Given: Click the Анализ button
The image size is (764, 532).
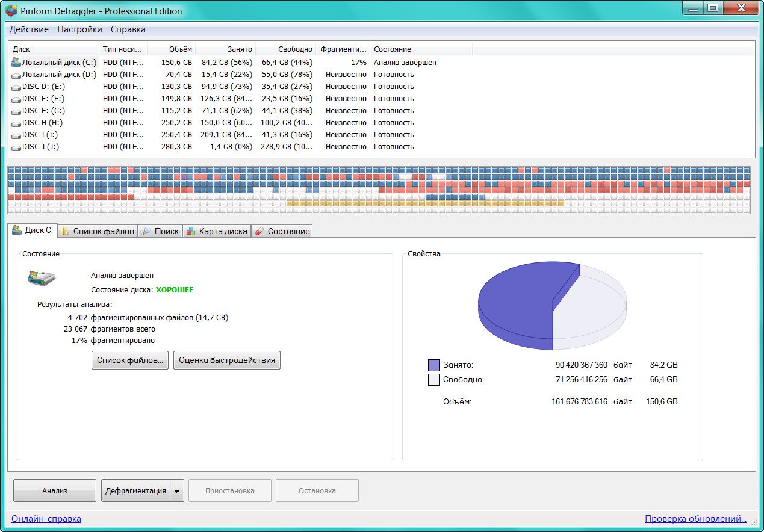Looking at the screenshot, I should 55,490.
